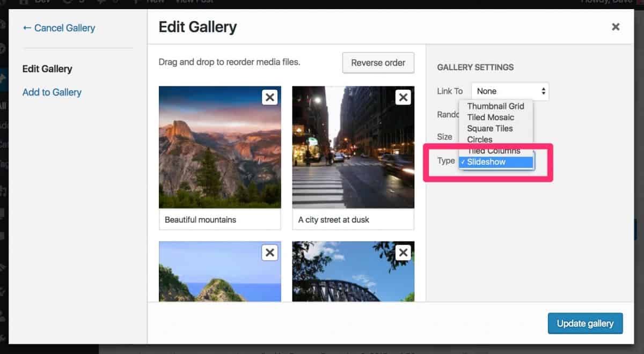Select the bridge and sky thumbnail
644x354 pixels.
[353, 271]
